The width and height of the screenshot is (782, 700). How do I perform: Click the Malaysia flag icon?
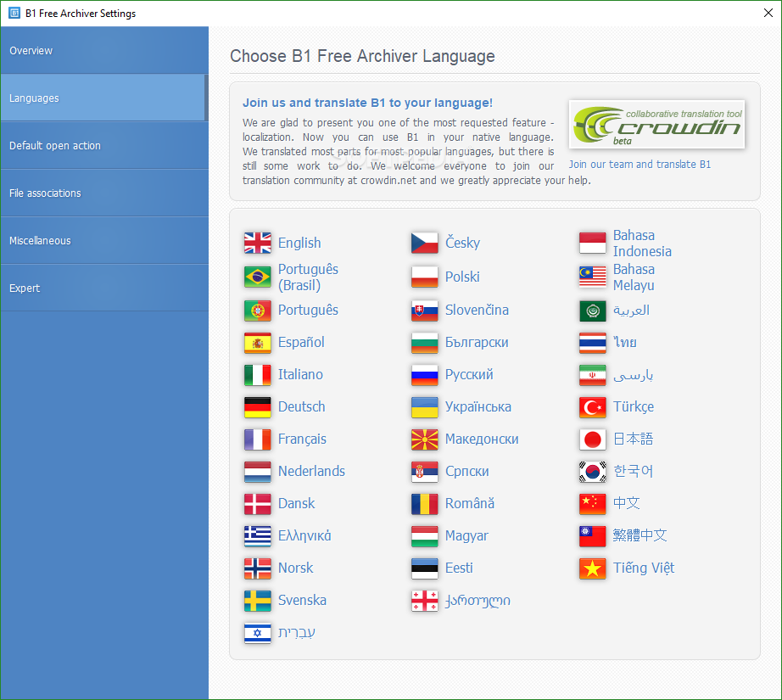(x=593, y=277)
